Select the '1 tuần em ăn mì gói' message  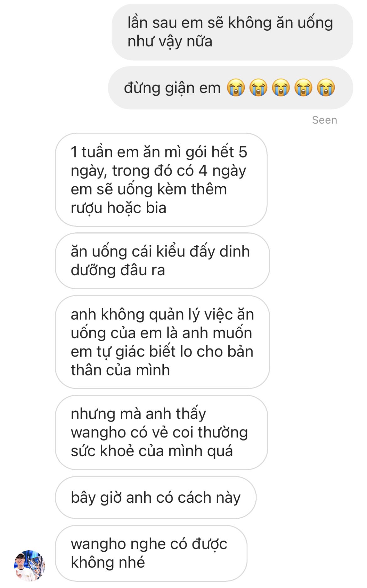161,180
